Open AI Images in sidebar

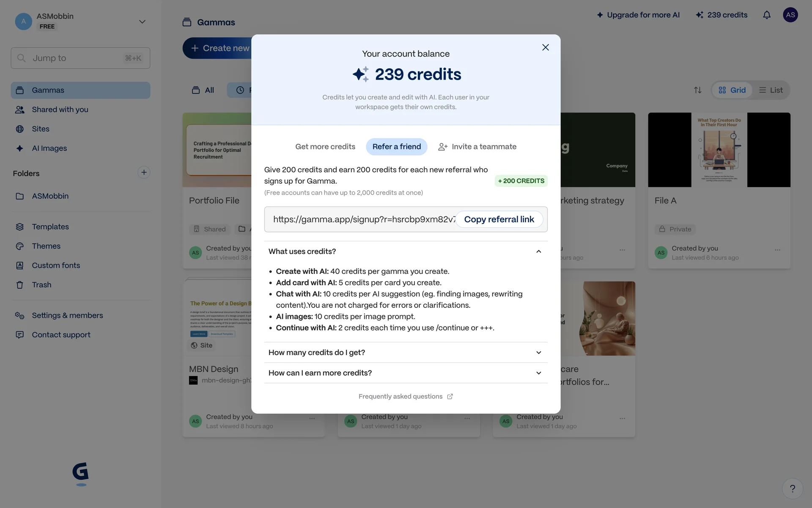[49, 148]
